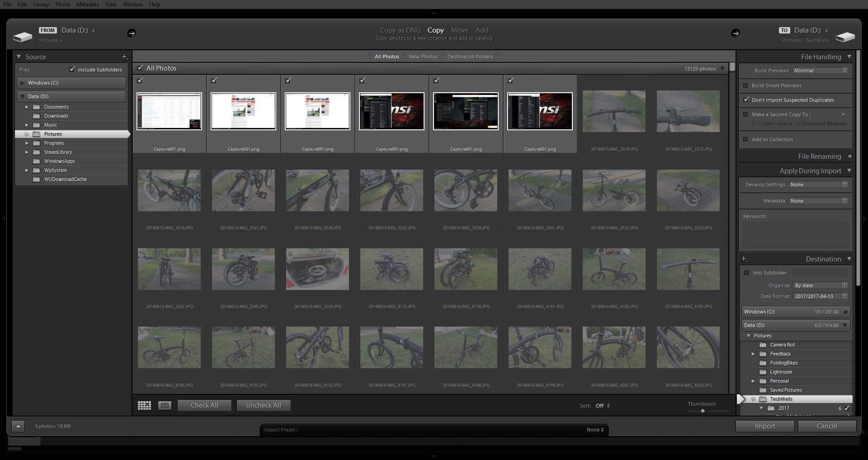Uncheck the All Photos checkbox

click(140, 68)
